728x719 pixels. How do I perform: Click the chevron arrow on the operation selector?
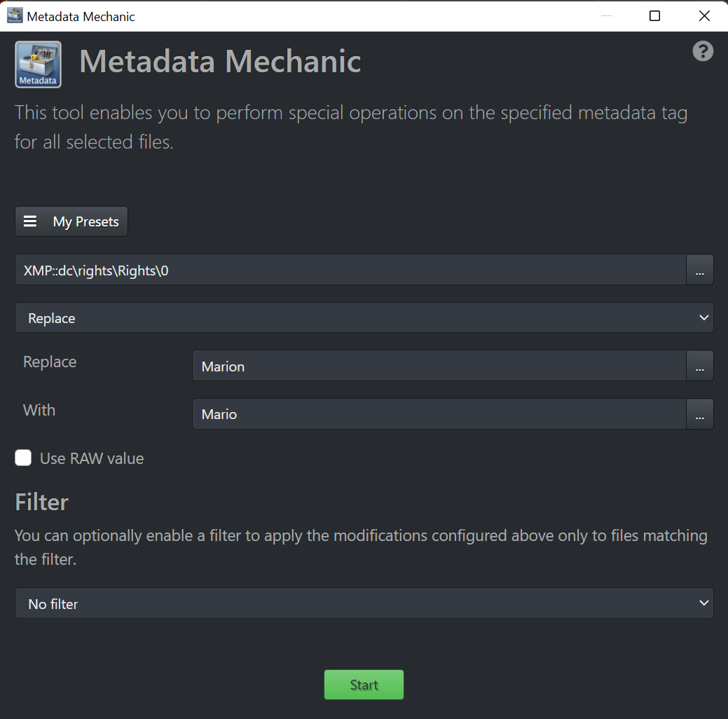pos(703,318)
